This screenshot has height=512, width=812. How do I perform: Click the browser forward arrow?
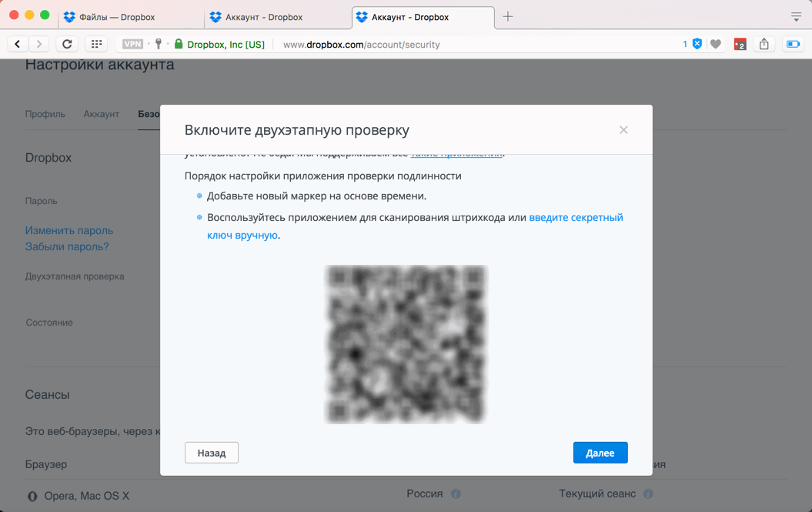(38, 44)
